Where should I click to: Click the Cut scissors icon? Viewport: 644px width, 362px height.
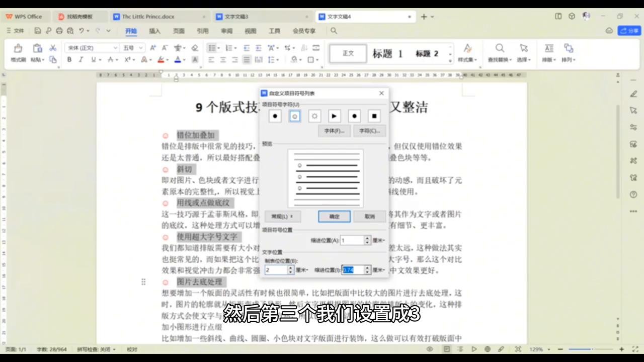point(53,48)
